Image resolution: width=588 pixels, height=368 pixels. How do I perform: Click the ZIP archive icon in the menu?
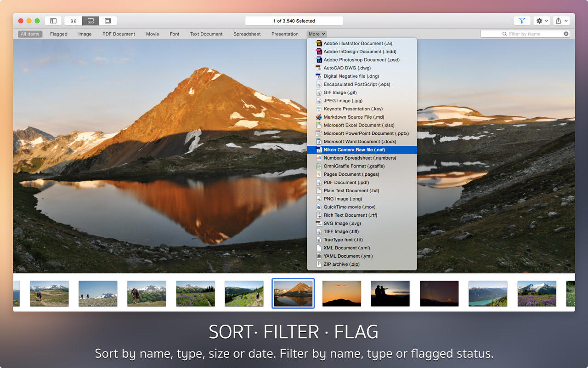coord(318,264)
